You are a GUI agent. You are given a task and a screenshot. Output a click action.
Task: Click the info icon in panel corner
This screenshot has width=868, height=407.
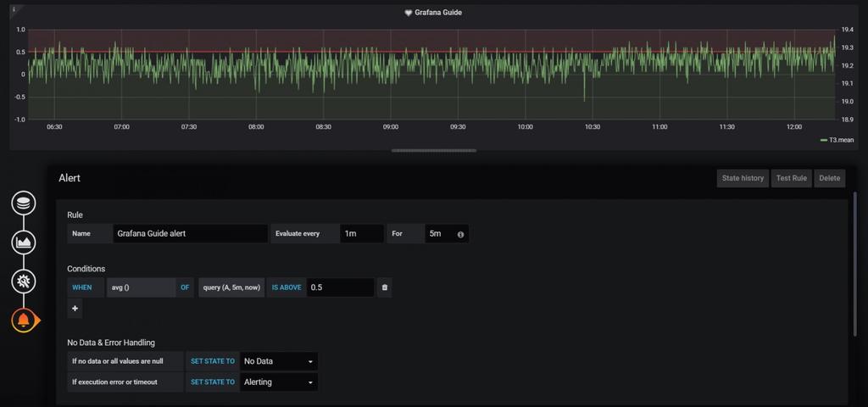(14, 9)
